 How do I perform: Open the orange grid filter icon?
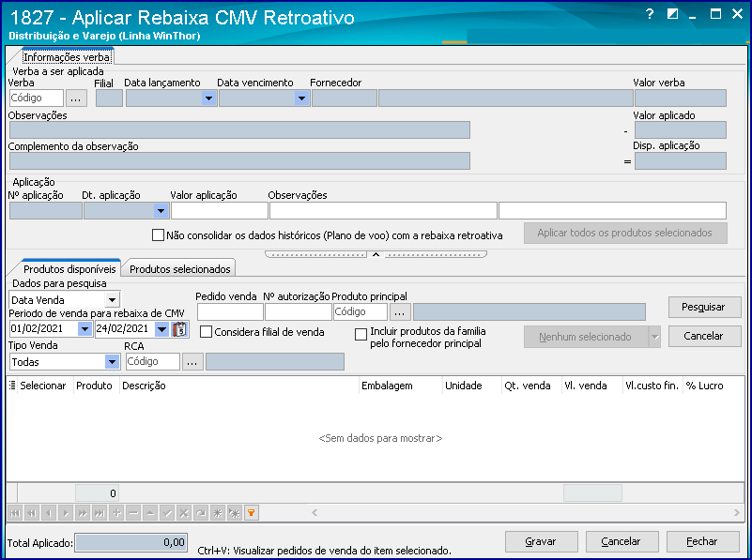click(252, 513)
